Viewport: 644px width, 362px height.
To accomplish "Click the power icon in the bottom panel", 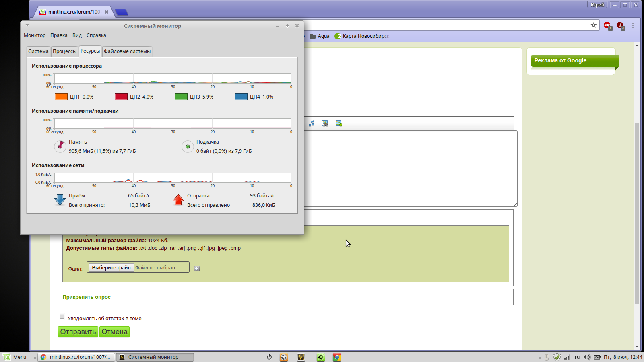I will (x=269, y=357).
